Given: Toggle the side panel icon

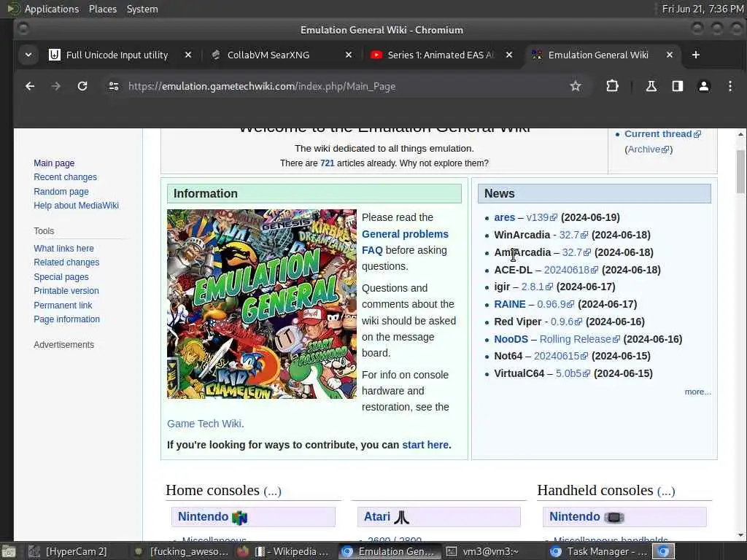Looking at the screenshot, I should [678, 86].
